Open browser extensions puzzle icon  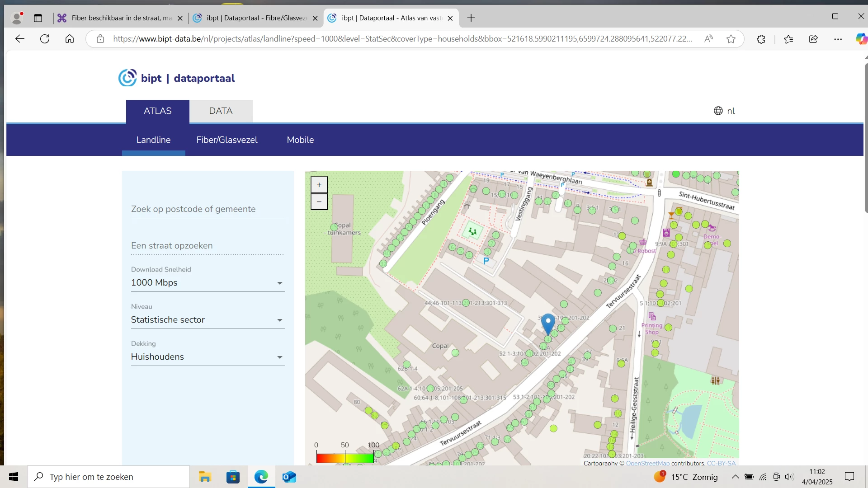point(761,39)
